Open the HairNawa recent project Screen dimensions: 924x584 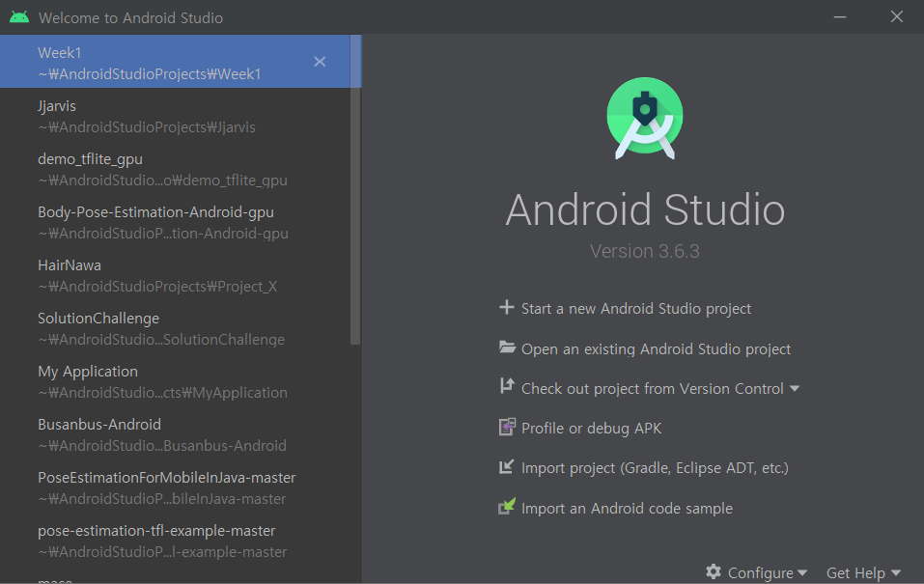(175, 275)
